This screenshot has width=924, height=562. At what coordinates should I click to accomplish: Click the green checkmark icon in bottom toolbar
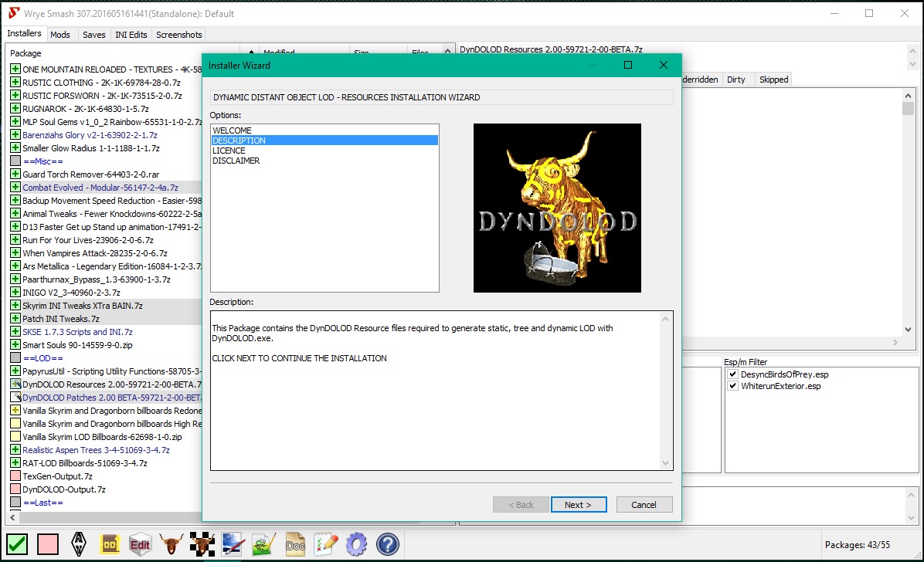pyautogui.click(x=17, y=544)
